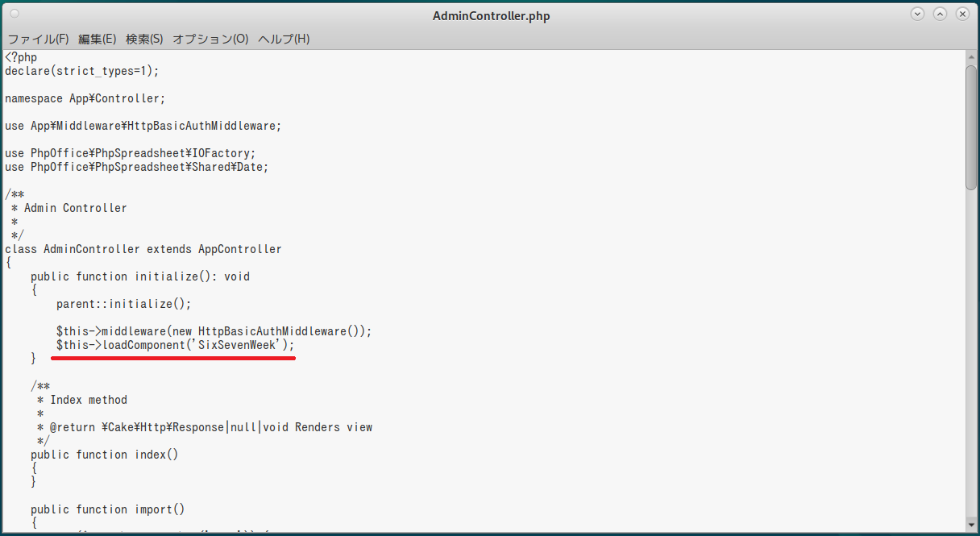Screen dimensions: 980x536
Task: Click the parent::initialize() line
Action: [124, 304]
